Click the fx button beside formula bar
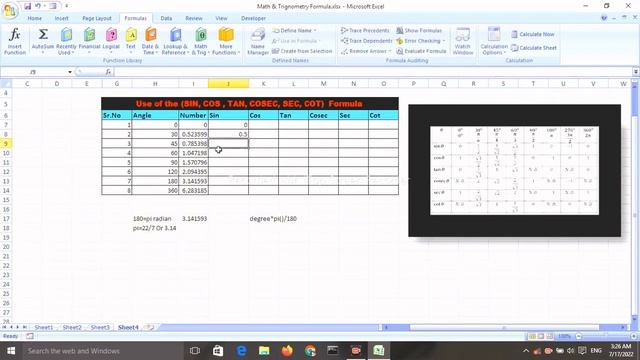The height and width of the screenshot is (360, 640). (x=108, y=72)
